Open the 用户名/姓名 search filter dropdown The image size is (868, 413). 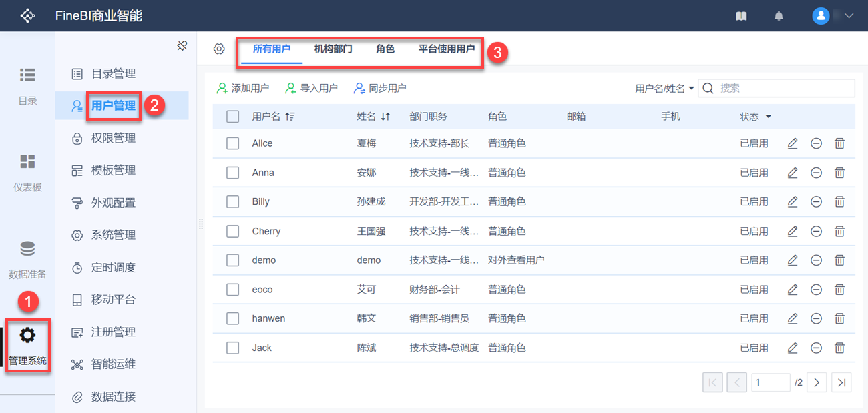click(664, 88)
